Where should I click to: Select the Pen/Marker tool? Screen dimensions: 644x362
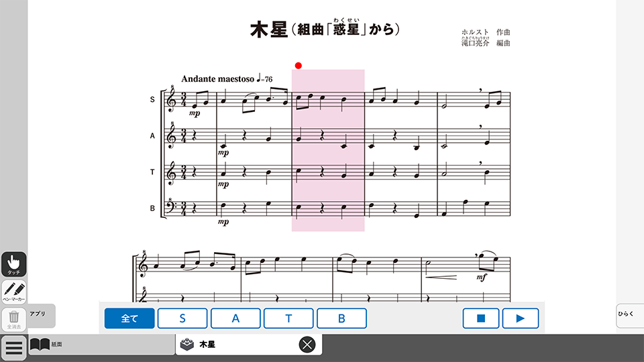[x=14, y=292]
